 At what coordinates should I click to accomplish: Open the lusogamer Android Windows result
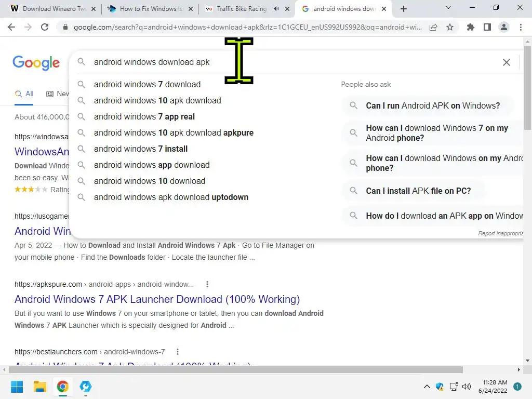pos(43,231)
